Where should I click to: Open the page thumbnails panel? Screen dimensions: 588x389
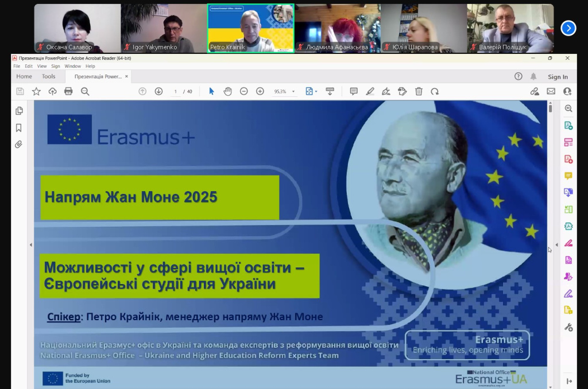(x=19, y=111)
